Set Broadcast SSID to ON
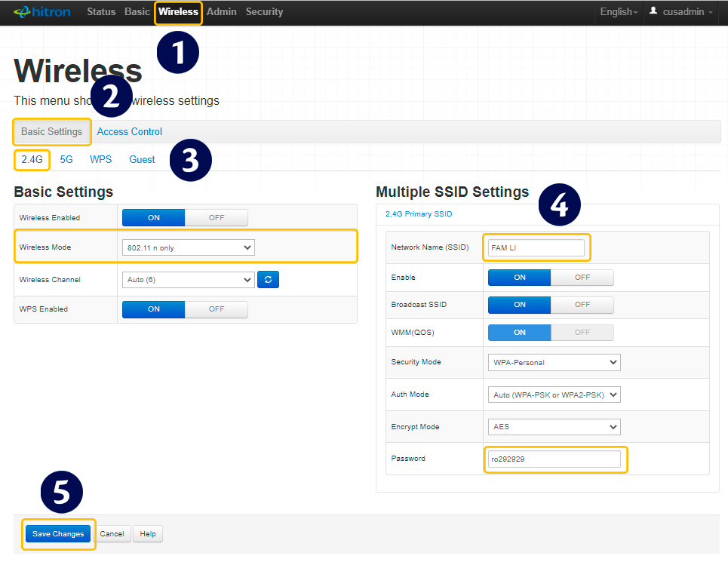The width and height of the screenshot is (728, 562). coord(520,305)
